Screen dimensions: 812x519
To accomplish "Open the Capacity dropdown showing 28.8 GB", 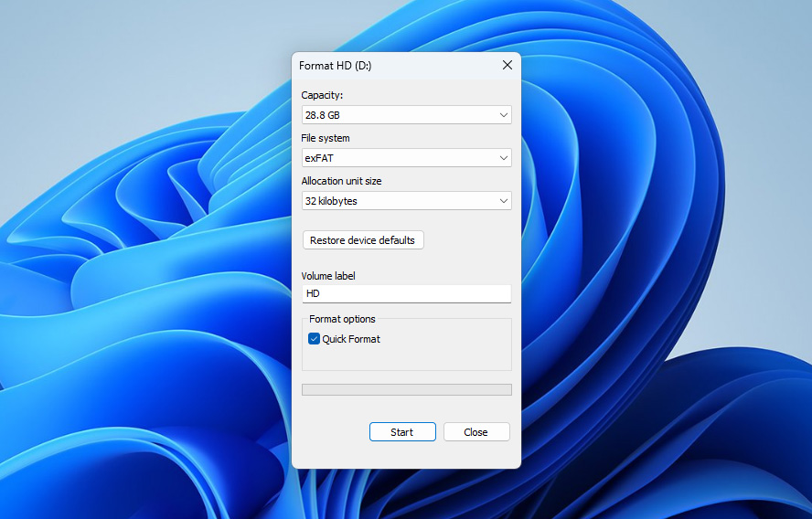I will (x=407, y=115).
